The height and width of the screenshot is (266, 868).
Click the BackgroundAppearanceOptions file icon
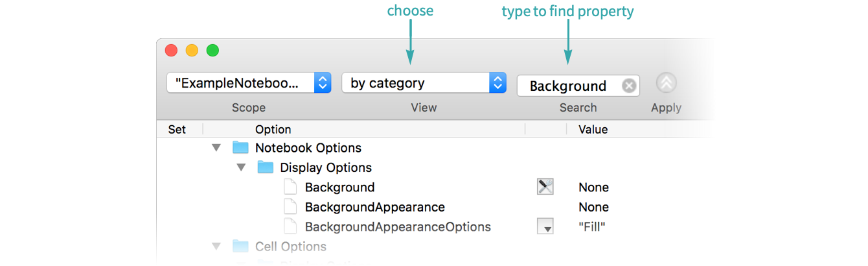pos(291,227)
